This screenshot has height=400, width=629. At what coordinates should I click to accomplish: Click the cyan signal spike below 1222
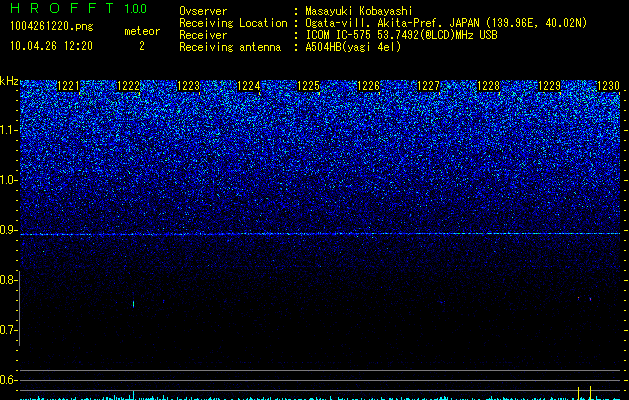tap(133, 395)
